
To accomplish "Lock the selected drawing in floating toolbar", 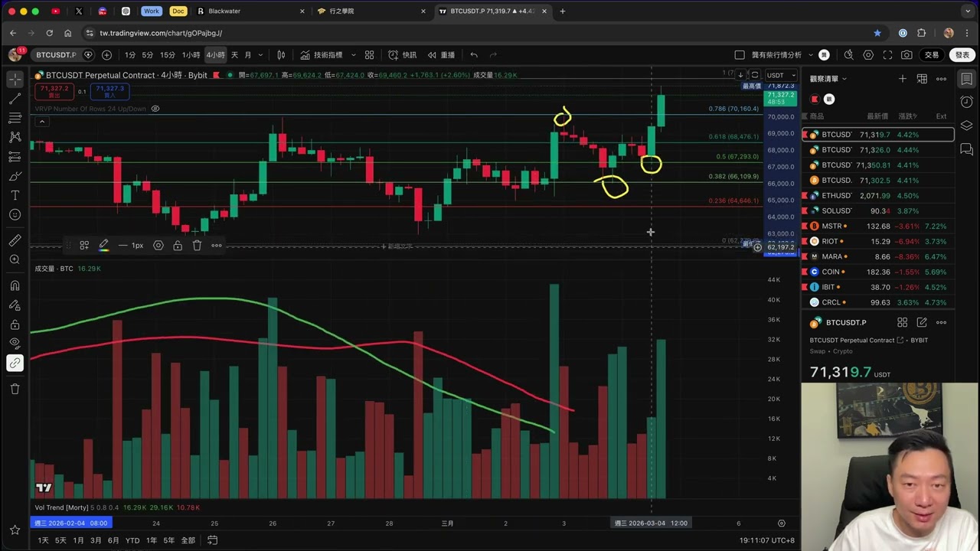I will (x=178, y=246).
